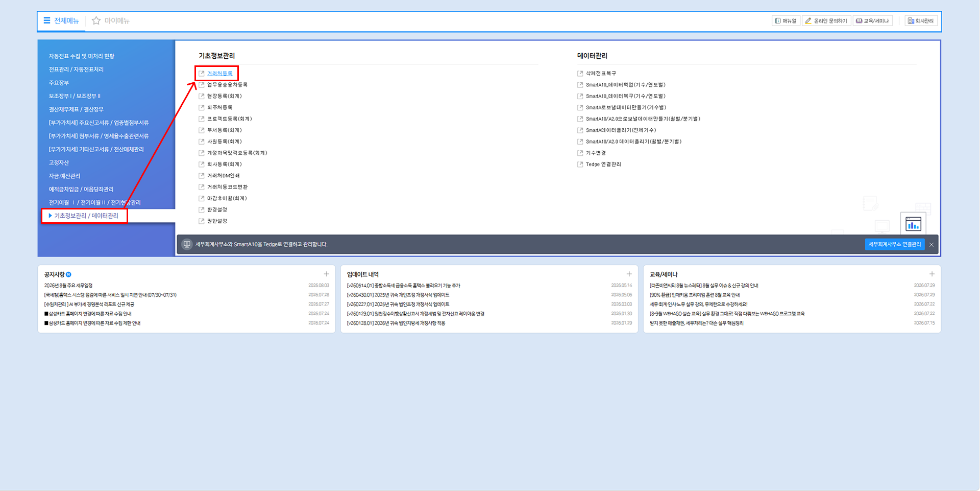Open update [v260514.01] 종합소득세 금융소득 홈택스

coord(403,286)
